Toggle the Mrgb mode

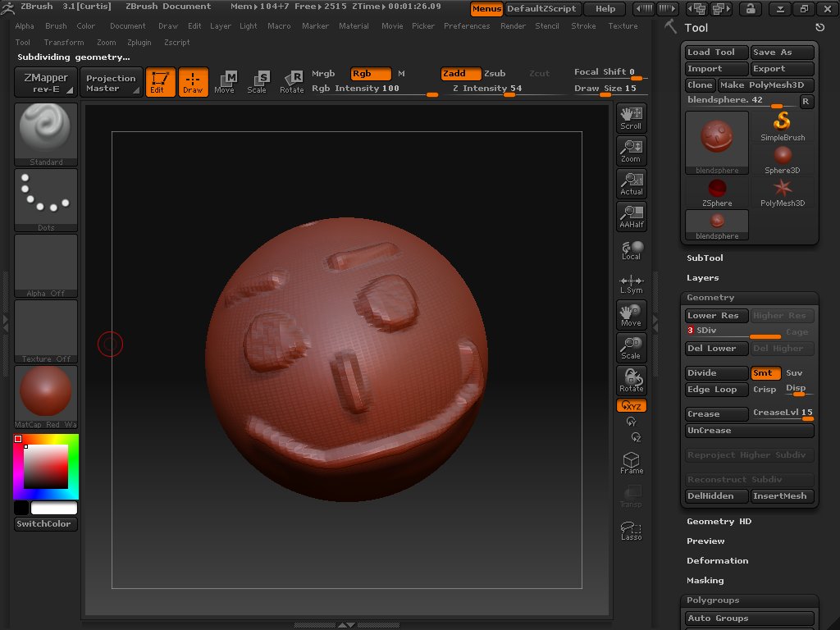pos(323,73)
